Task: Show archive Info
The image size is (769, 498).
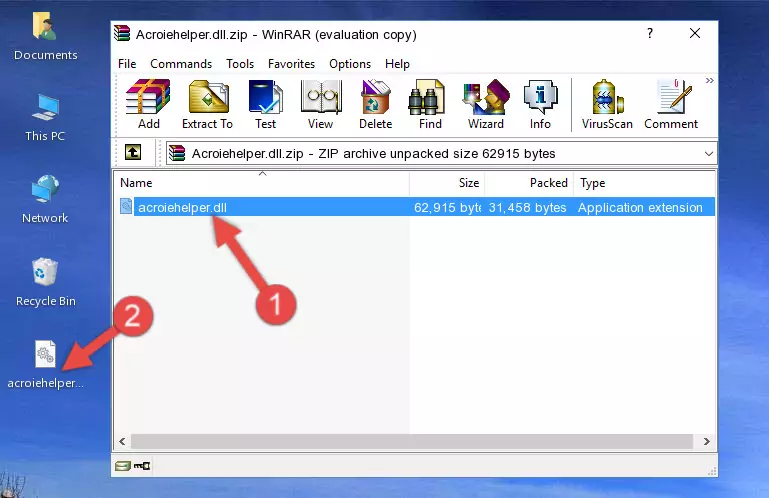Action: point(540,104)
